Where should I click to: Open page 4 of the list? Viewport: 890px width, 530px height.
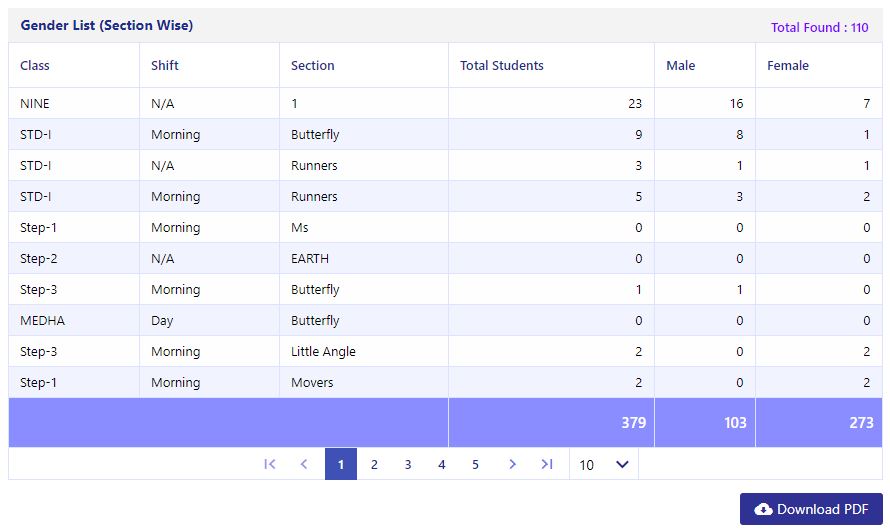pos(442,464)
